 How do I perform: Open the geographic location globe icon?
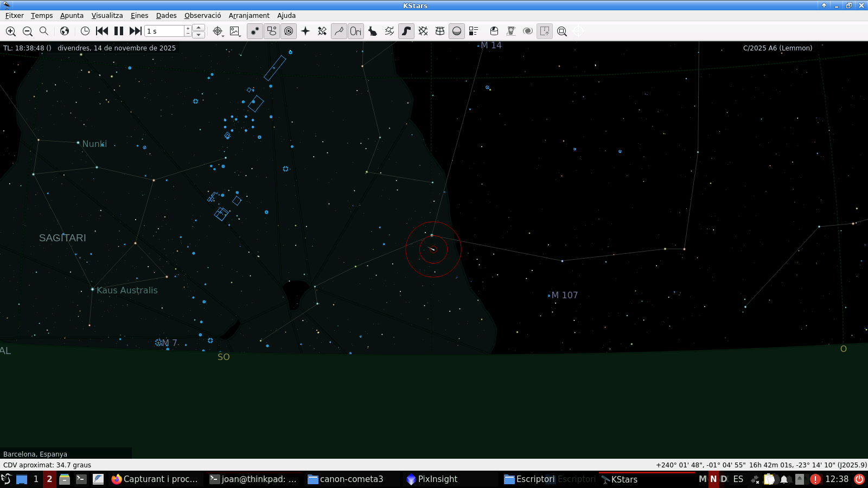pyautogui.click(x=65, y=31)
